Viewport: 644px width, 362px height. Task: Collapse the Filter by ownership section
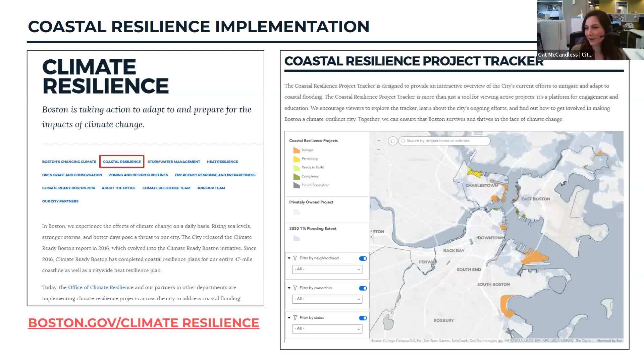point(289,288)
